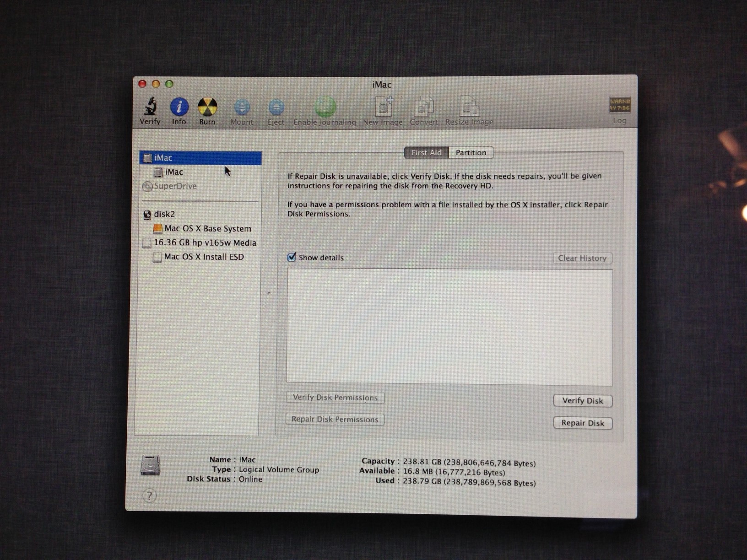
Task: Click the Clear History button
Action: pos(582,258)
